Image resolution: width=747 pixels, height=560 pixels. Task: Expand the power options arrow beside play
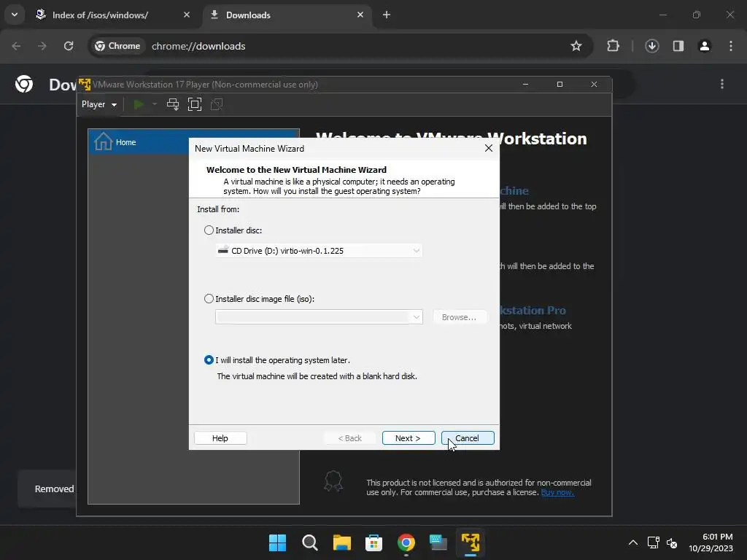[x=155, y=104]
